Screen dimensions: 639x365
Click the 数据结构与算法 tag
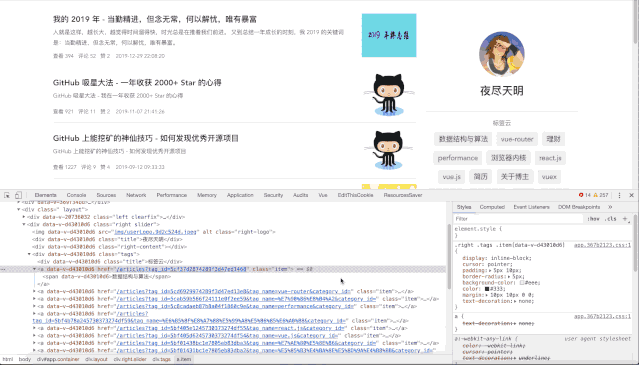coord(463,139)
